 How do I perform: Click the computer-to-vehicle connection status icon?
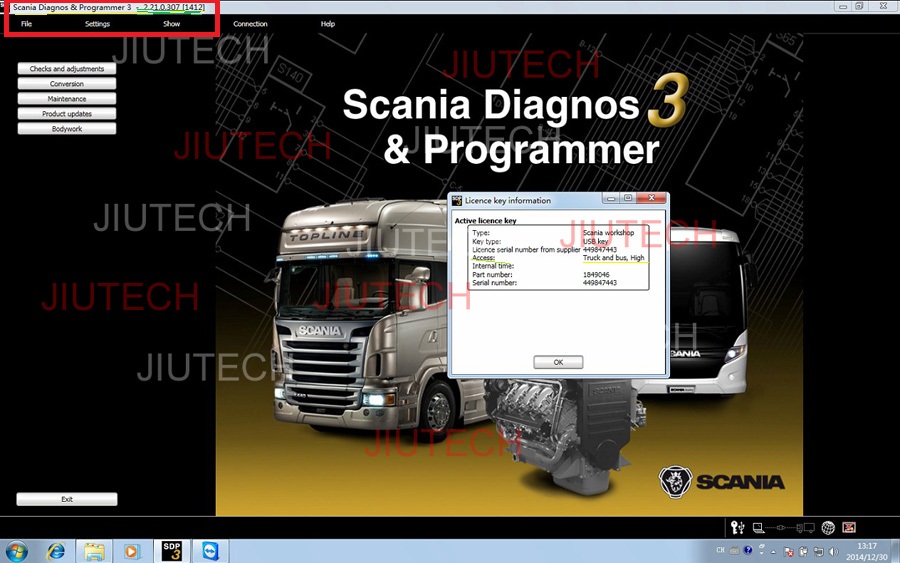[783, 527]
